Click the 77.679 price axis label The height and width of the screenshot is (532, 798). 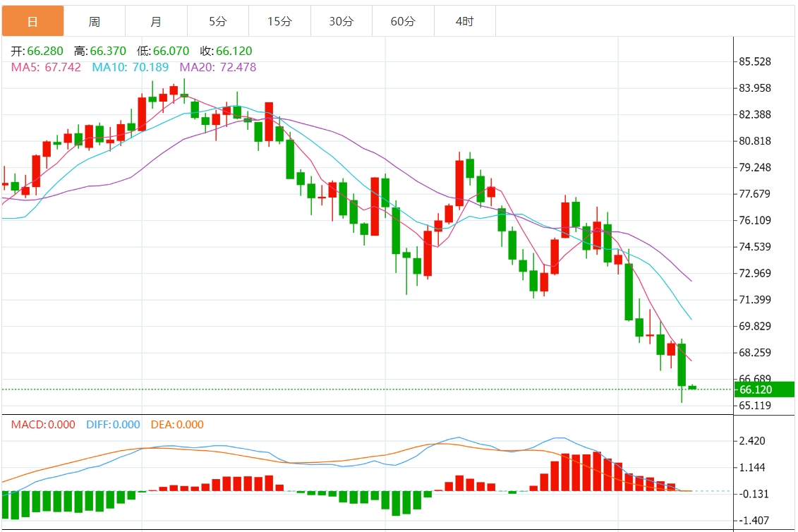(755, 194)
